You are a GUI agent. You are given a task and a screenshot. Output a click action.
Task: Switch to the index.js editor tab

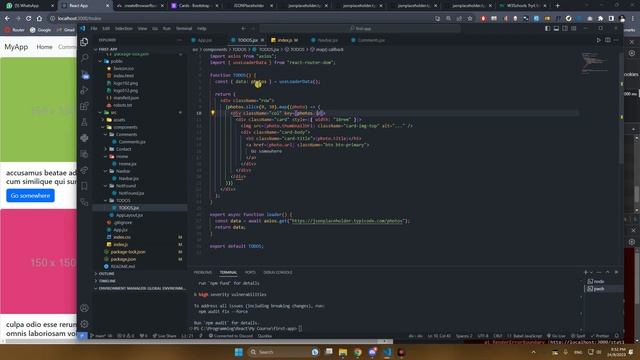tap(284, 40)
